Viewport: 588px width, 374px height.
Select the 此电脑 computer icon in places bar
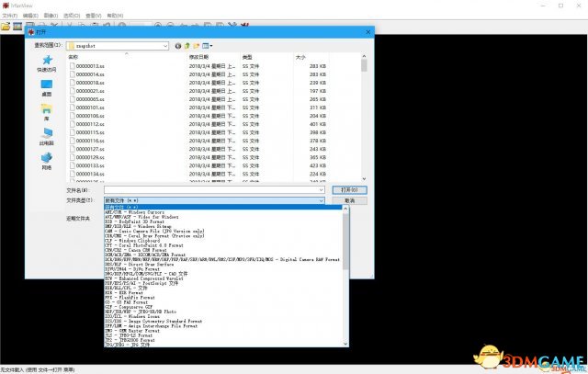(x=47, y=133)
